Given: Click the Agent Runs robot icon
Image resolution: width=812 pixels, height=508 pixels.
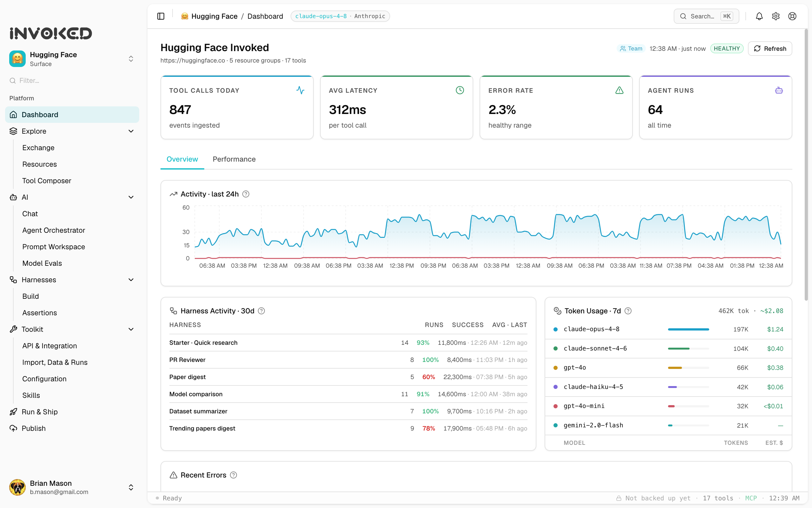Looking at the screenshot, I should (x=779, y=90).
